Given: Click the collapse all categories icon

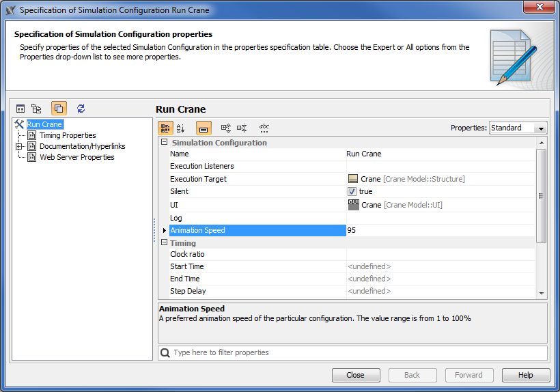Looking at the screenshot, I should (242, 128).
